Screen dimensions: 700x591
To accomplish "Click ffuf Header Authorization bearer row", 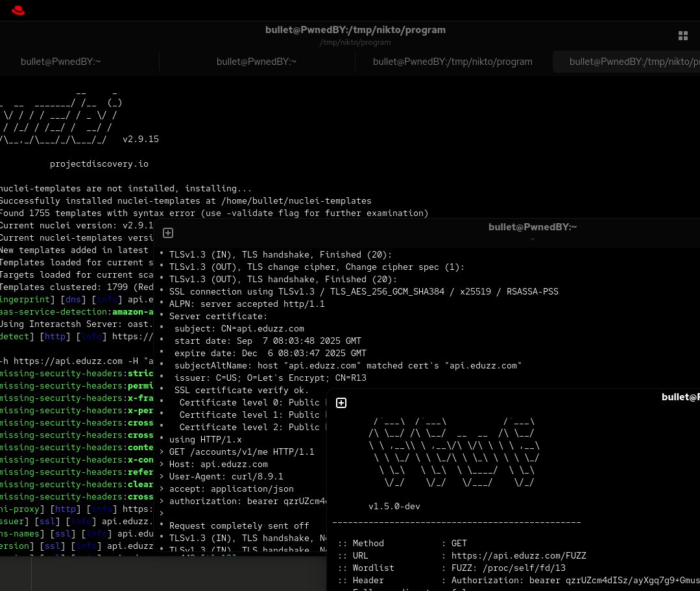I will [x=519, y=580].
